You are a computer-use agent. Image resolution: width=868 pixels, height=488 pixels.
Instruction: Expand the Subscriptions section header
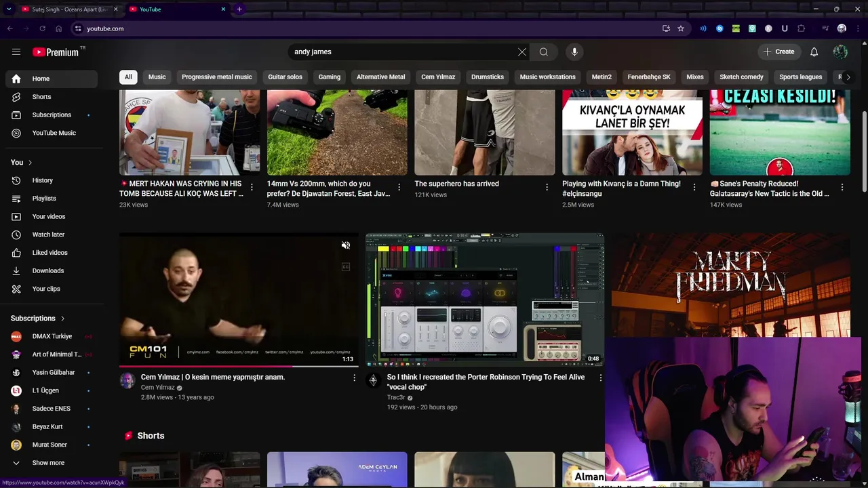tap(38, 319)
